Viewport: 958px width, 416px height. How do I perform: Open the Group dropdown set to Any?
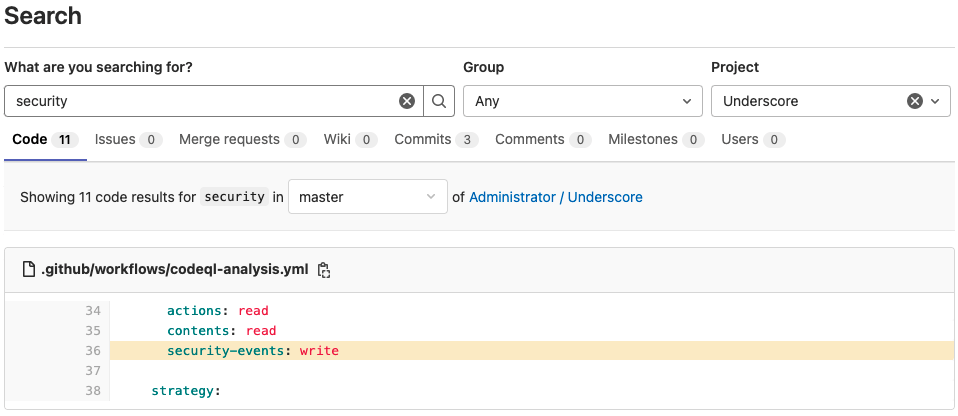583,101
